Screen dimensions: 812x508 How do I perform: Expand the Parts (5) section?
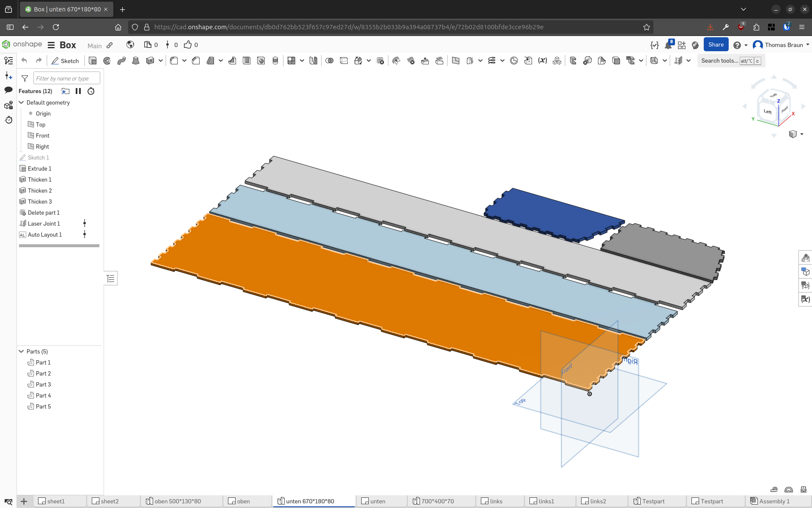(21, 351)
